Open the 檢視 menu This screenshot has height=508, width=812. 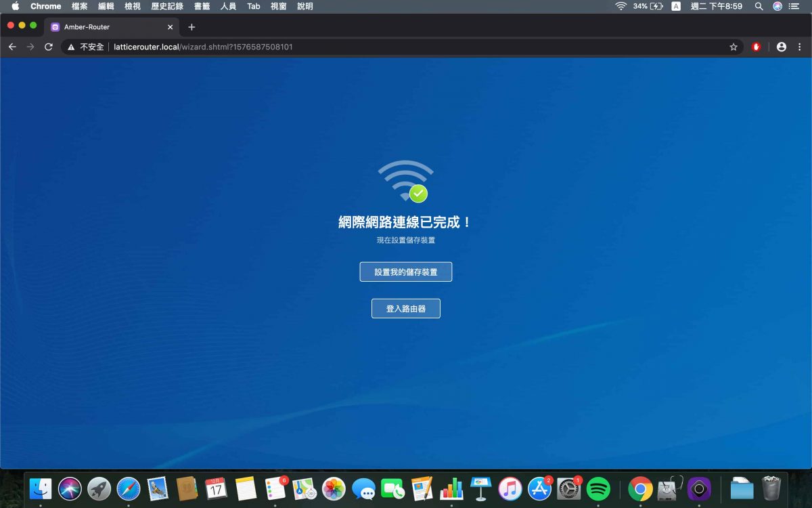coord(133,6)
